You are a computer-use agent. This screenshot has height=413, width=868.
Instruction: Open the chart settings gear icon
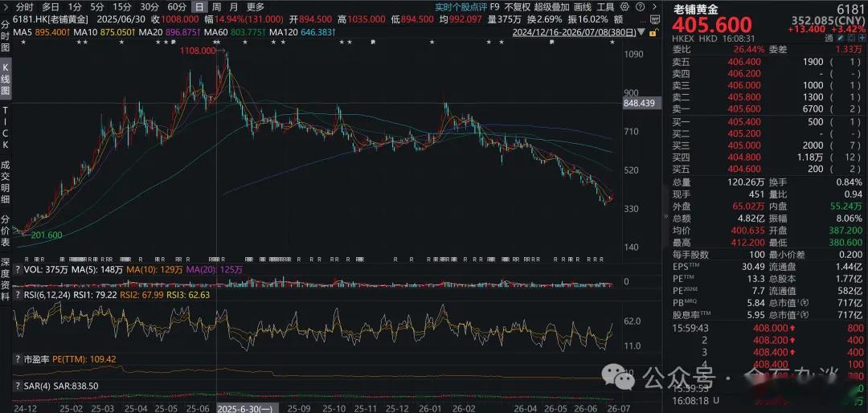[x=624, y=6]
